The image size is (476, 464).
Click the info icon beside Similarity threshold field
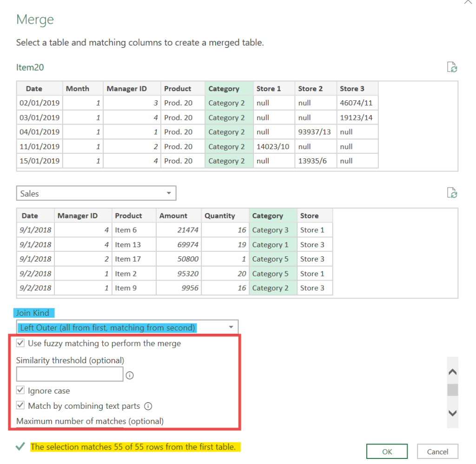tap(130, 375)
